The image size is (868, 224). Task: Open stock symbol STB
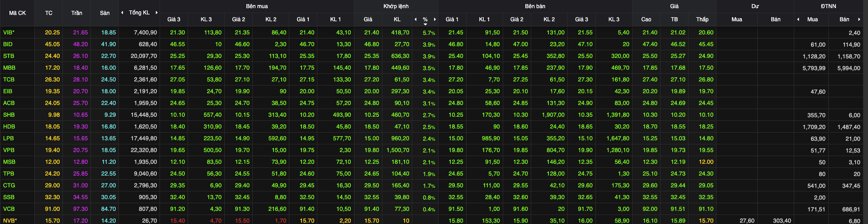click(x=9, y=56)
